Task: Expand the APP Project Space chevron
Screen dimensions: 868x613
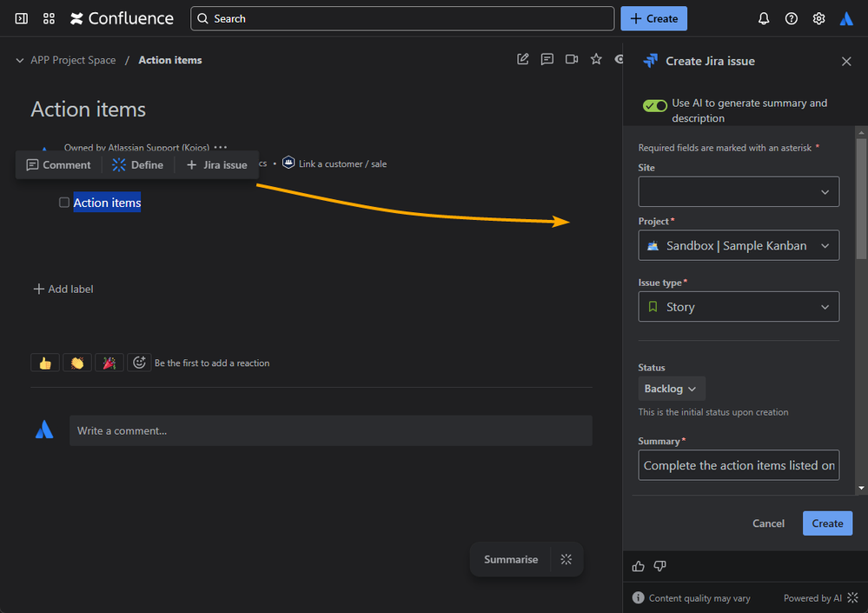Action: (x=20, y=60)
